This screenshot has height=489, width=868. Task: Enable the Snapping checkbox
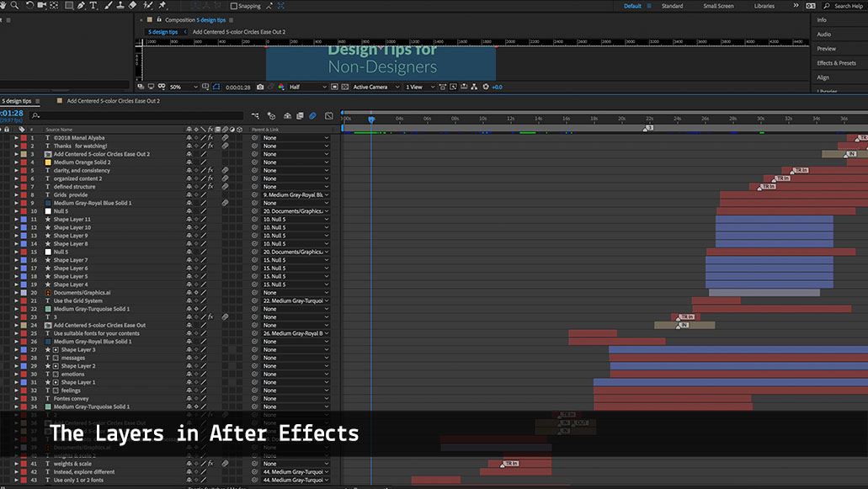[234, 6]
